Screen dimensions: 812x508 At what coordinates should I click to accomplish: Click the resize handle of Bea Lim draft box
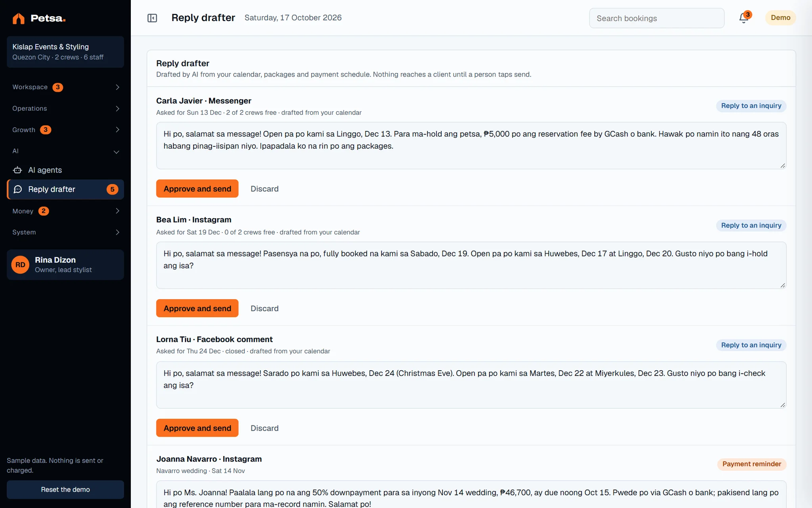click(x=783, y=285)
